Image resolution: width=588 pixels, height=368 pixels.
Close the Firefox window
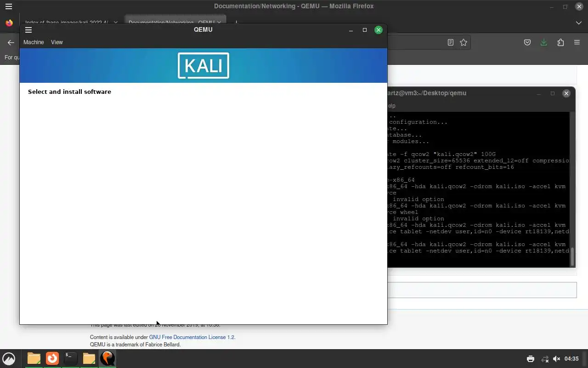(579, 6)
